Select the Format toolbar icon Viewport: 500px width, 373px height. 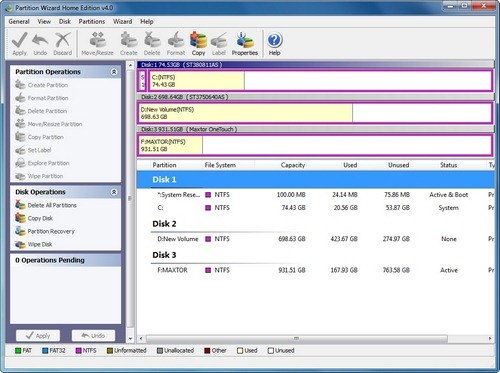pyautogui.click(x=176, y=44)
